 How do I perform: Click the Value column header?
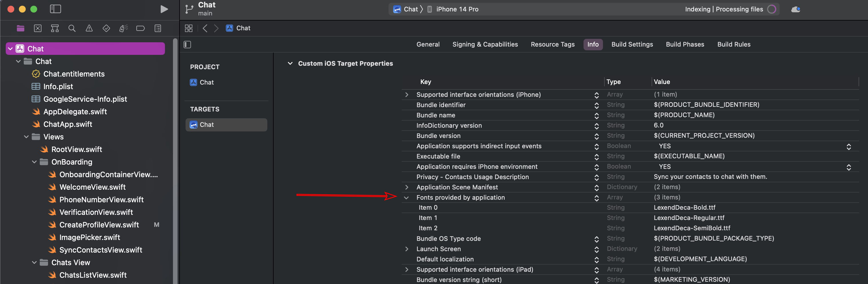pyautogui.click(x=662, y=82)
